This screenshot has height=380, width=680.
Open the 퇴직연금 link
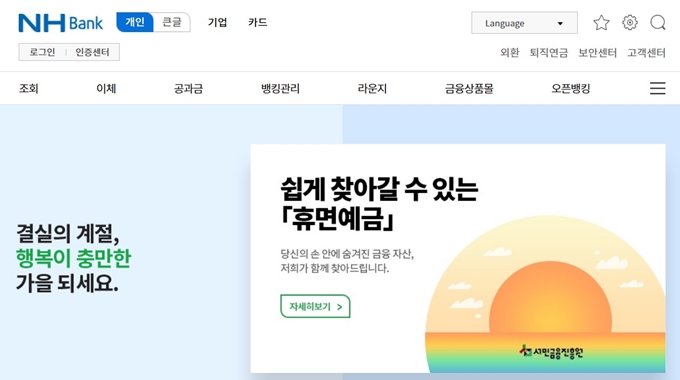pos(549,52)
